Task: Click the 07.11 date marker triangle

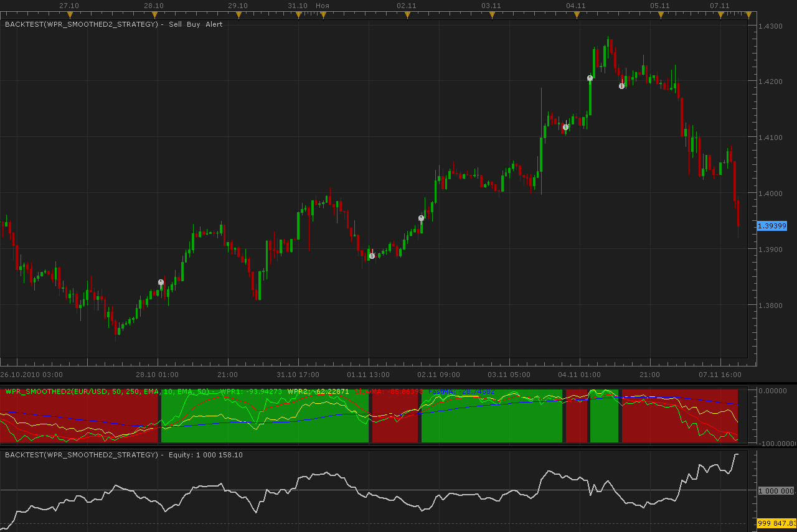Action: click(x=720, y=14)
